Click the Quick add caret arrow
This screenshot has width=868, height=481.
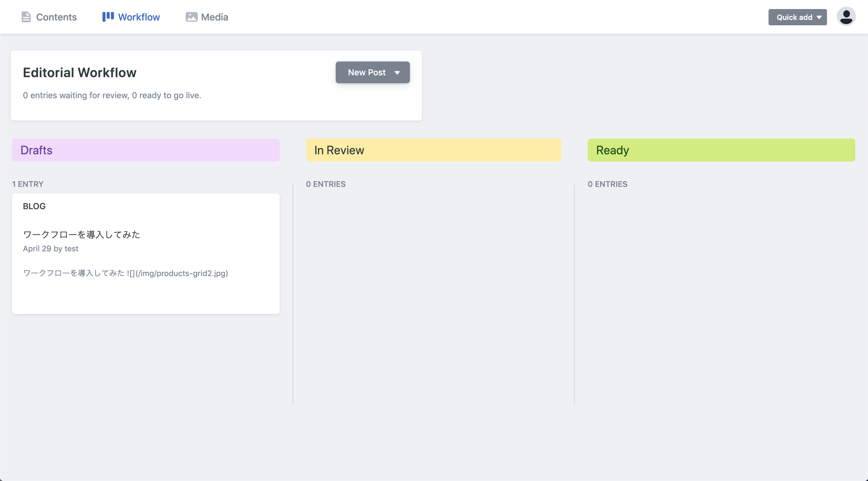819,17
